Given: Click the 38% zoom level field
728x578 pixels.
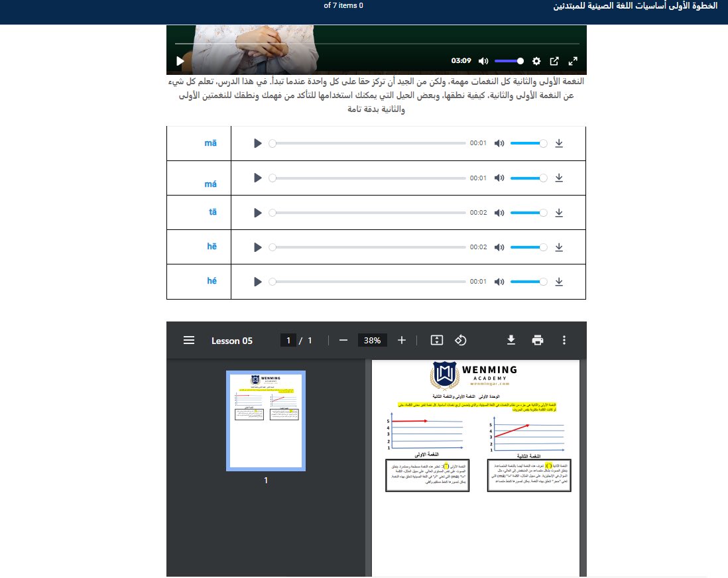Looking at the screenshot, I should [373, 340].
